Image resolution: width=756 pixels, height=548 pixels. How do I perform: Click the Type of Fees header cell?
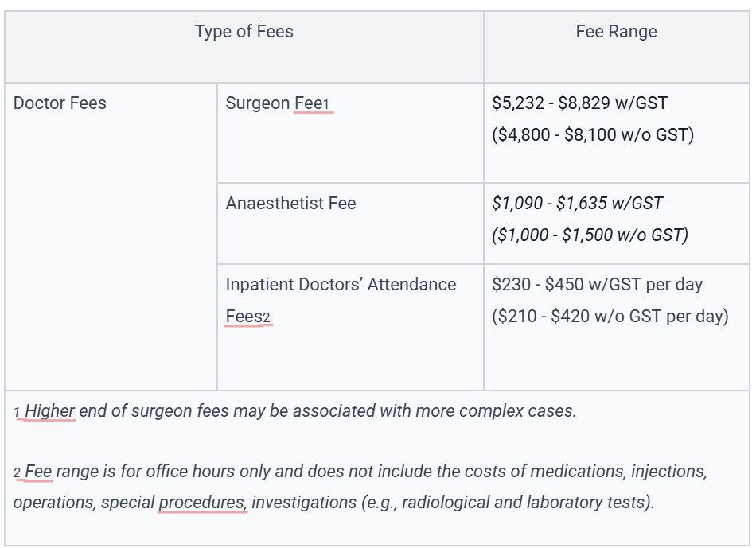[244, 47]
